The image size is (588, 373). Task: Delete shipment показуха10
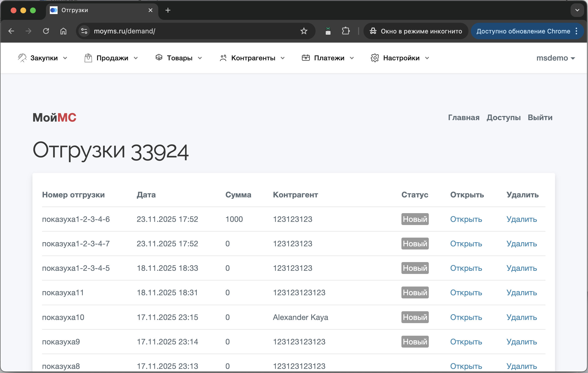pyautogui.click(x=522, y=317)
